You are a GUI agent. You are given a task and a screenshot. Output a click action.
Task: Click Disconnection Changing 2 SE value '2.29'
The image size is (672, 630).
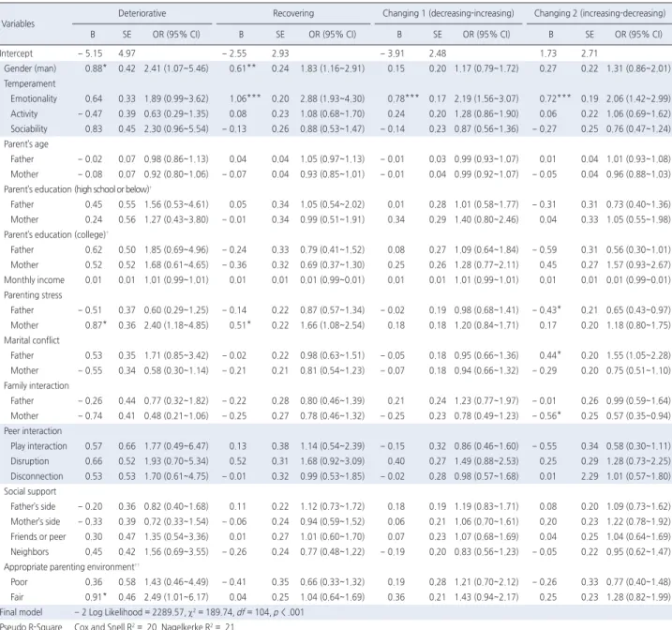(x=590, y=476)
